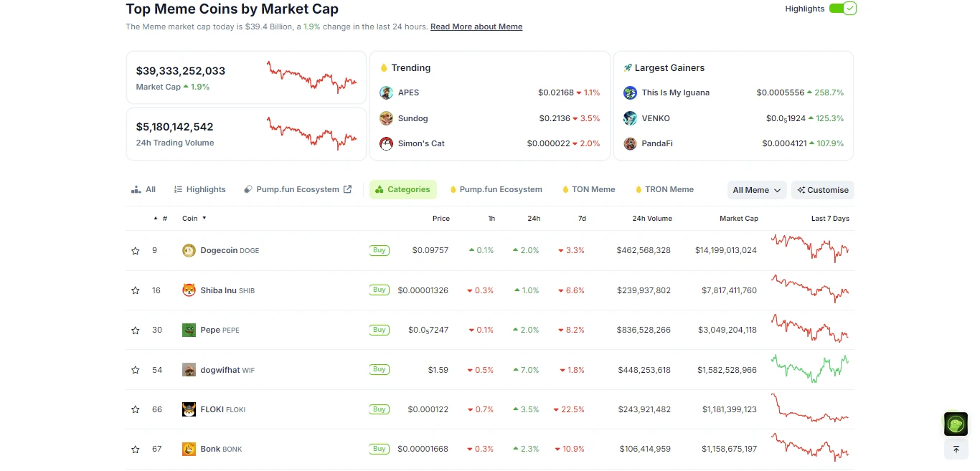Click the This Is My Iguana logo
The width and height of the screenshot is (980, 471).
pos(630,92)
